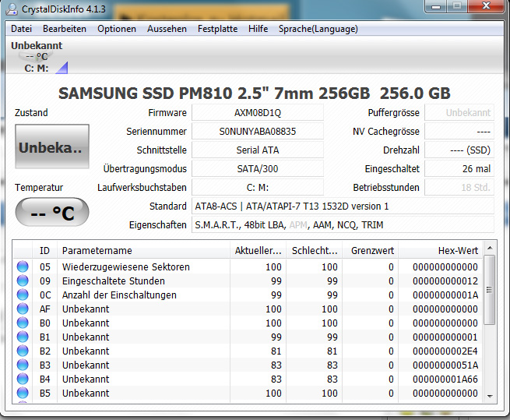
Task: Close the CrystalDiskInfo window
Action: (486, 6)
